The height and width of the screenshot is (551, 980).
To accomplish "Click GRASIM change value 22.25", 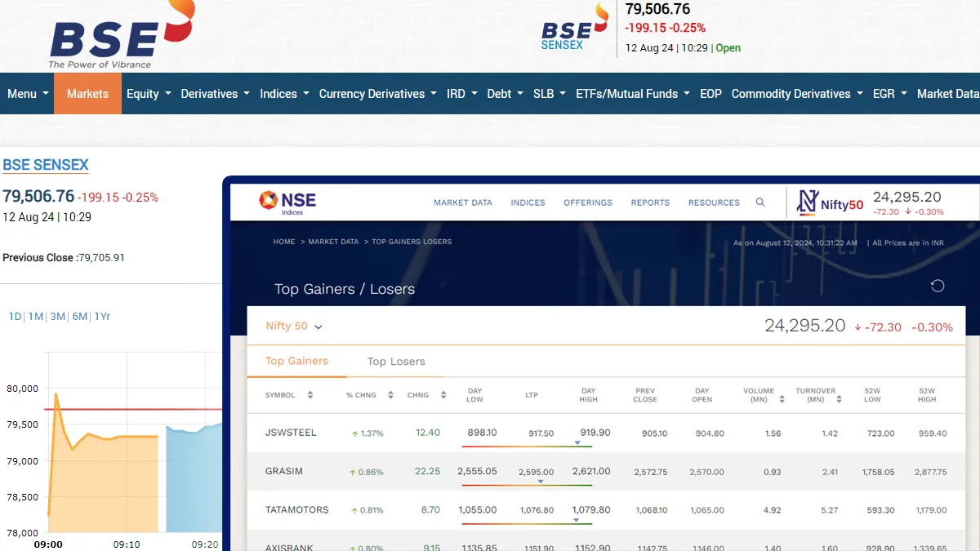I will pos(427,471).
